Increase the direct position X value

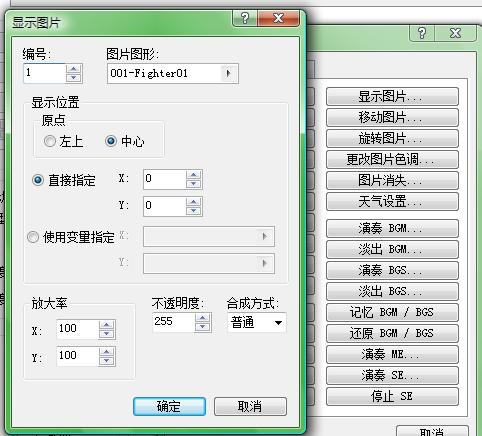[x=194, y=175]
